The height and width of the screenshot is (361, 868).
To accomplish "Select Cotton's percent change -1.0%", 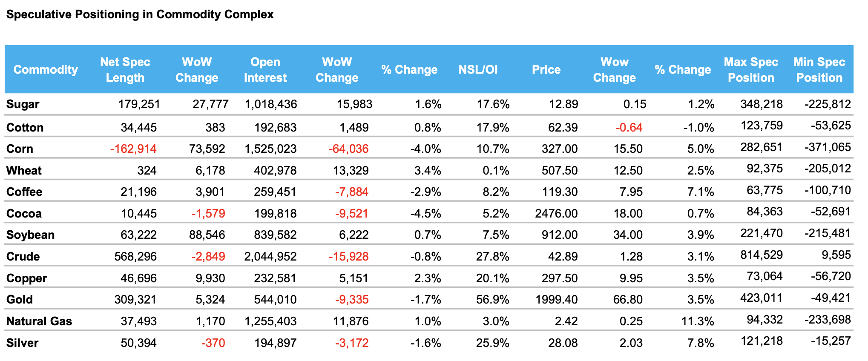I will pyautogui.click(x=699, y=128).
